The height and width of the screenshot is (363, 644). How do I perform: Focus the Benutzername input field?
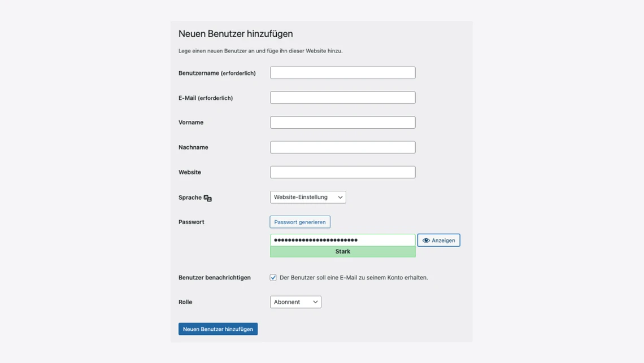(342, 73)
